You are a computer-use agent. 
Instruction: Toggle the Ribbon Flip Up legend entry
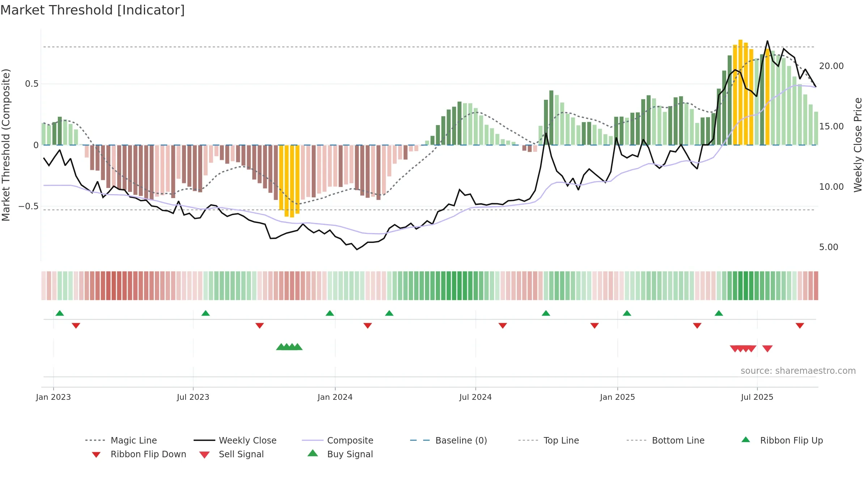tap(782, 440)
